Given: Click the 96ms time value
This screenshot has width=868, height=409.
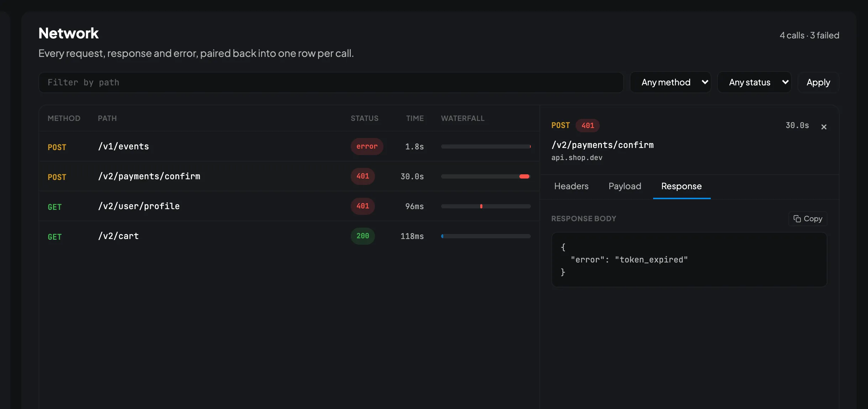Looking at the screenshot, I should [x=414, y=206].
